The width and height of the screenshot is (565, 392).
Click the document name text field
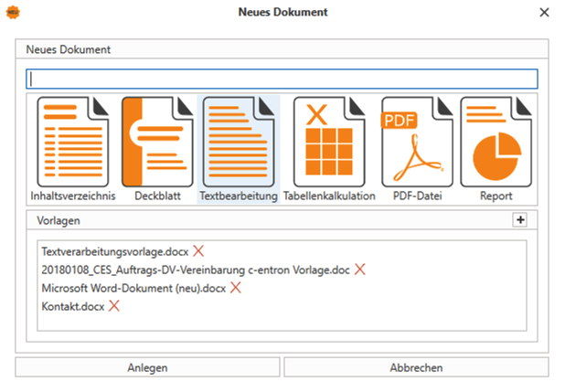click(x=282, y=79)
